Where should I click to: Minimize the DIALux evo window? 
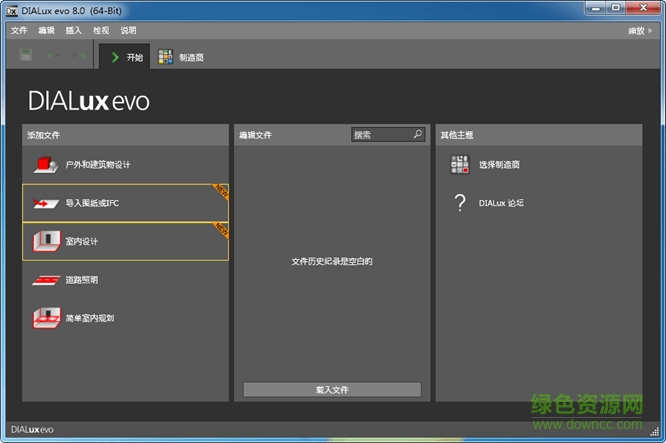(x=596, y=8)
